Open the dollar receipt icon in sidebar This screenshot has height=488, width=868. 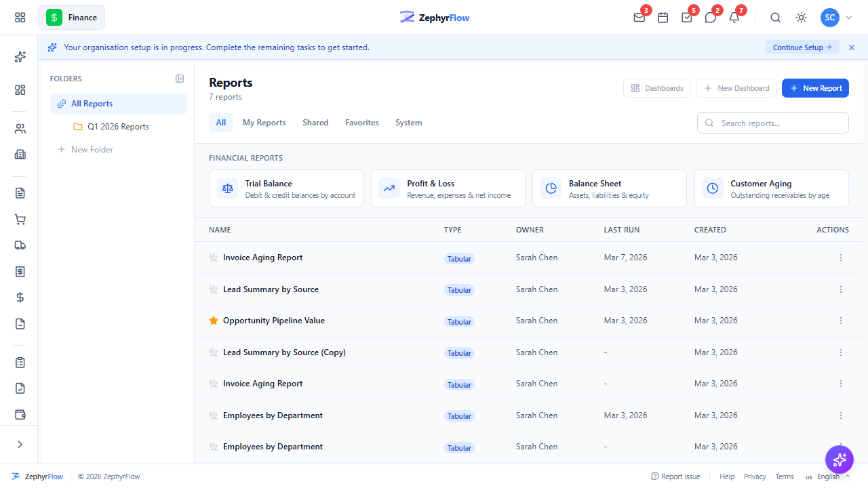pyautogui.click(x=20, y=271)
